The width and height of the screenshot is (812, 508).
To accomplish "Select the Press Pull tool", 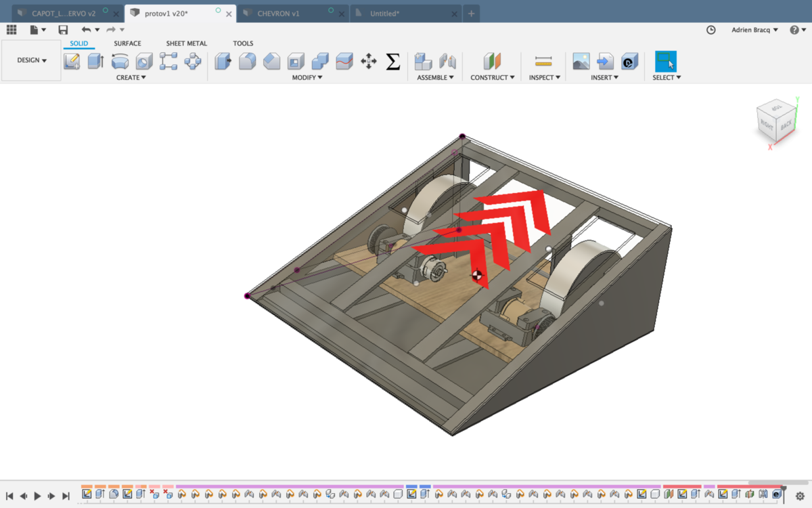I will point(223,62).
